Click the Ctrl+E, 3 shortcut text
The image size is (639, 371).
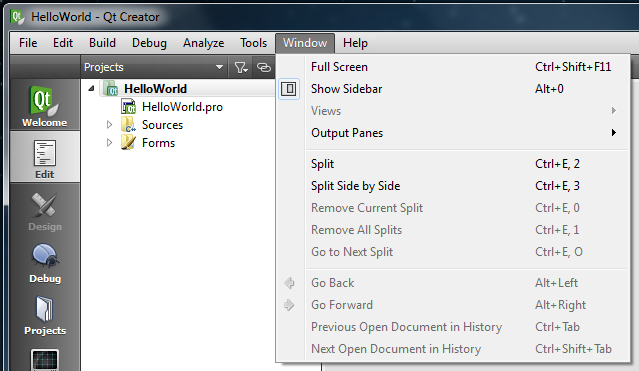click(557, 186)
